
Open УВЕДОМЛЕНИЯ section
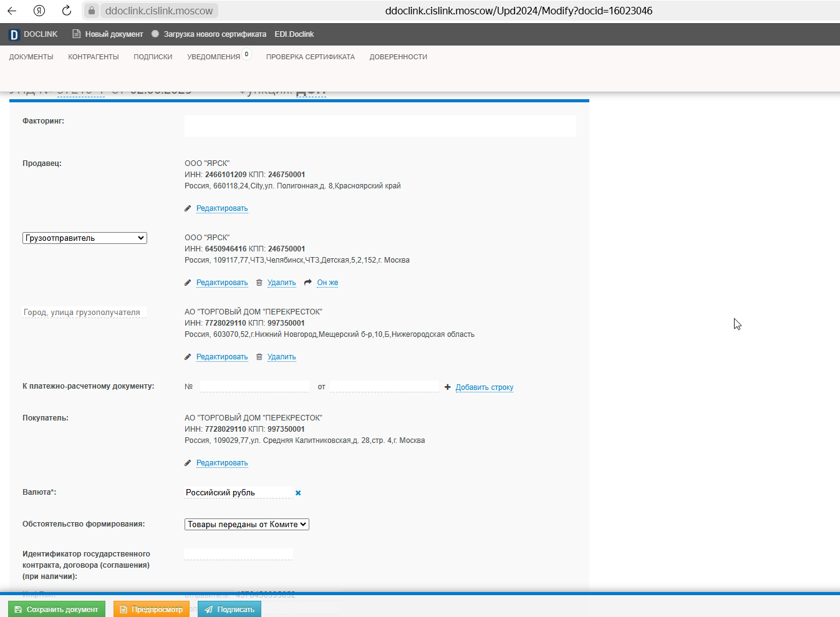[x=213, y=57]
